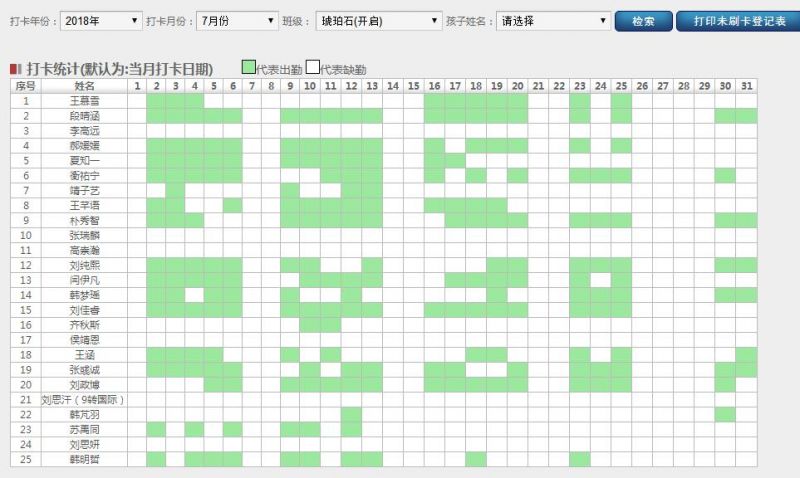Click the white 代表缺勤 legend swatch
This screenshot has height=478, width=800.
coord(313,67)
